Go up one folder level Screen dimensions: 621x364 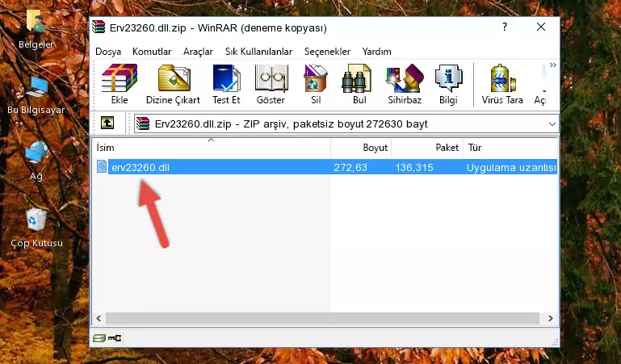coord(107,123)
